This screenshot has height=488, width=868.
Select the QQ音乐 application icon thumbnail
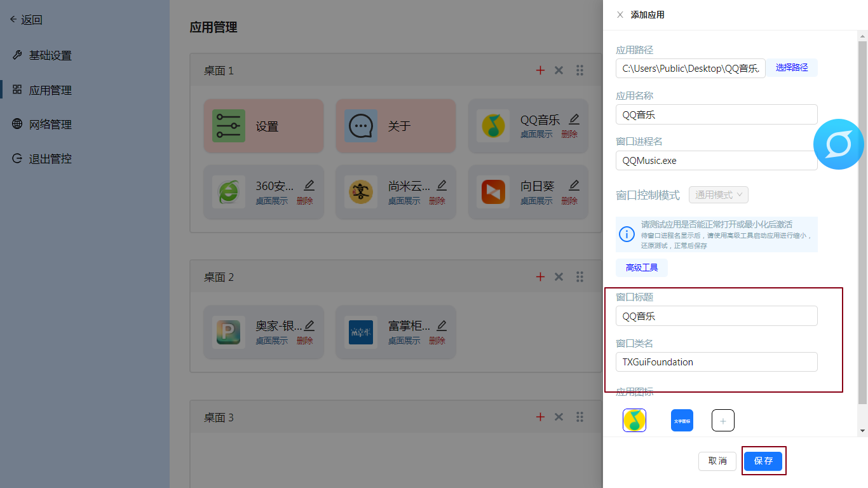[634, 420]
